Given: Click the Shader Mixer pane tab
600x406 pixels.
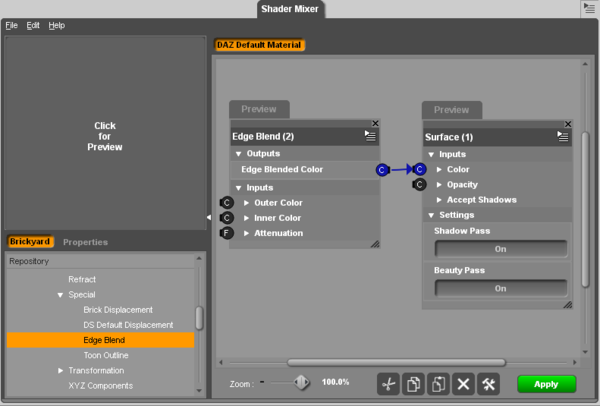Looking at the screenshot, I should 290,9.
